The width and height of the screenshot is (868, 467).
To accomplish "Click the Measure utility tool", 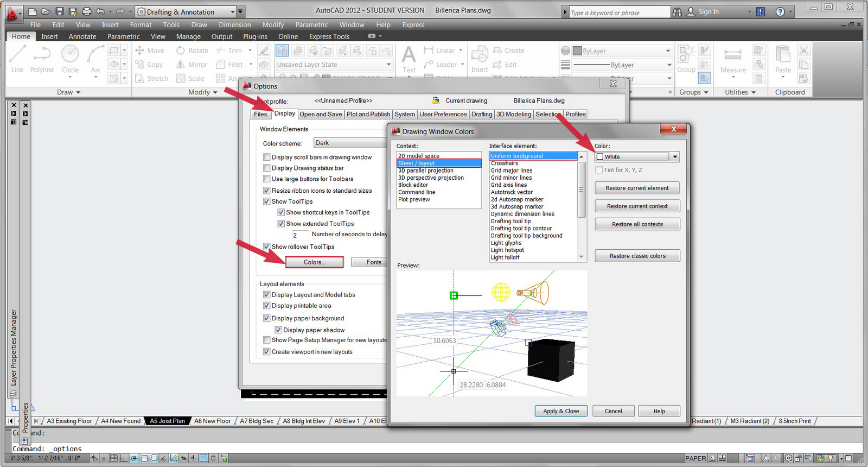I will (x=733, y=59).
